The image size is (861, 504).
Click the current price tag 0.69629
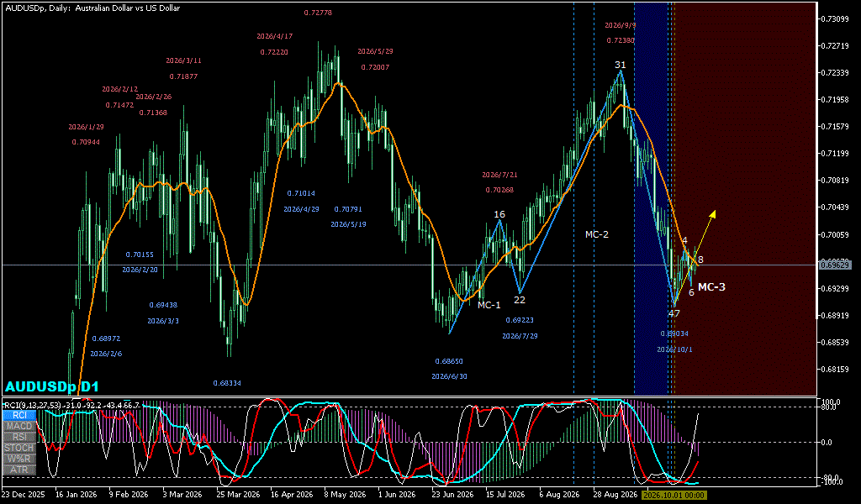[x=835, y=265]
